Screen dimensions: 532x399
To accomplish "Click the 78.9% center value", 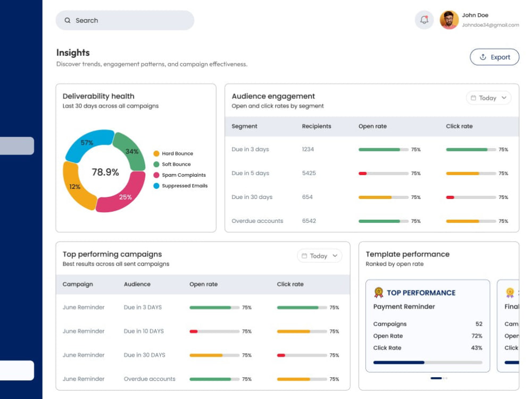I will click(x=105, y=172).
